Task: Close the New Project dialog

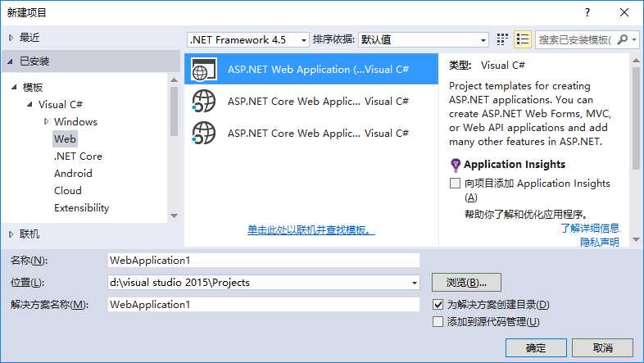Action: pos(624,13)
